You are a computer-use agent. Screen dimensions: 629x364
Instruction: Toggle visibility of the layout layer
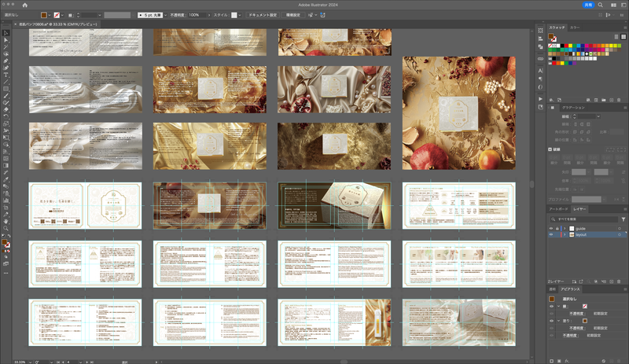click(x=551, y=234)
